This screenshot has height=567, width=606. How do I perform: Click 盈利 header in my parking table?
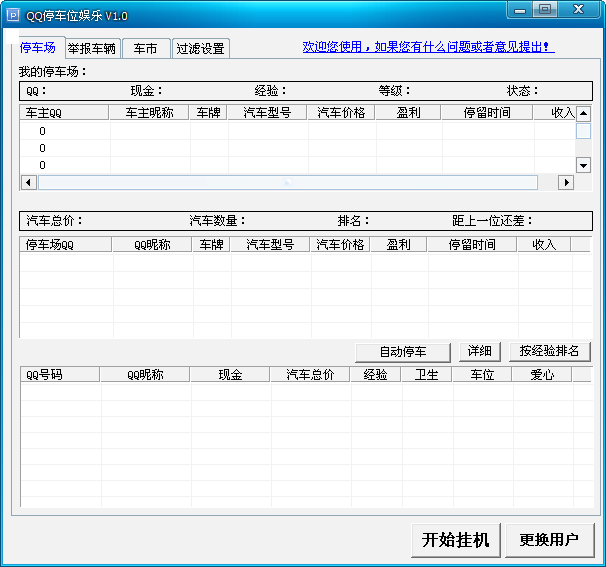tap(409, 112)
